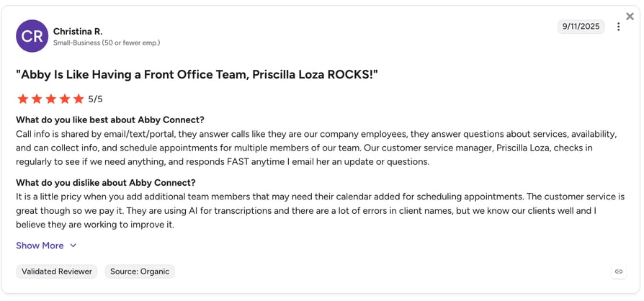This screenshot has height=301, width=644.
Task: Click the Small-Business company size label
Action: pos(107,42)
